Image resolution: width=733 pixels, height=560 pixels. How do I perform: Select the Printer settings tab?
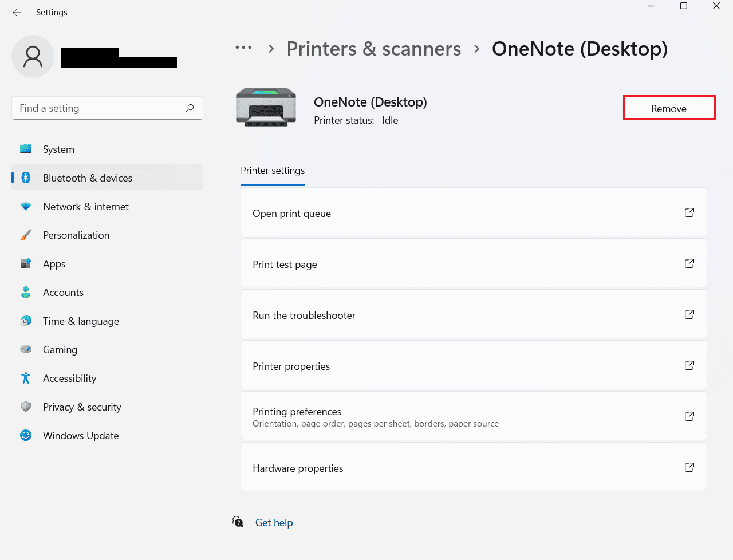tap(273, 171)
